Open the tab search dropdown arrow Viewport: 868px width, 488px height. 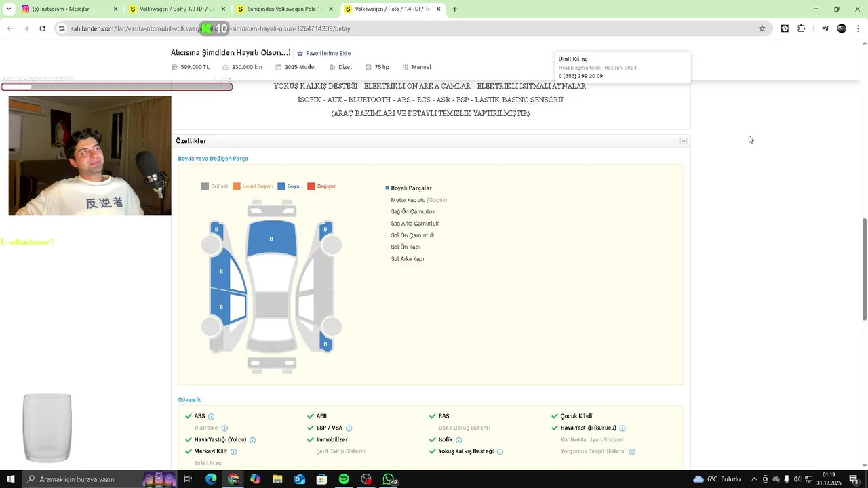(x=8, y=9)
